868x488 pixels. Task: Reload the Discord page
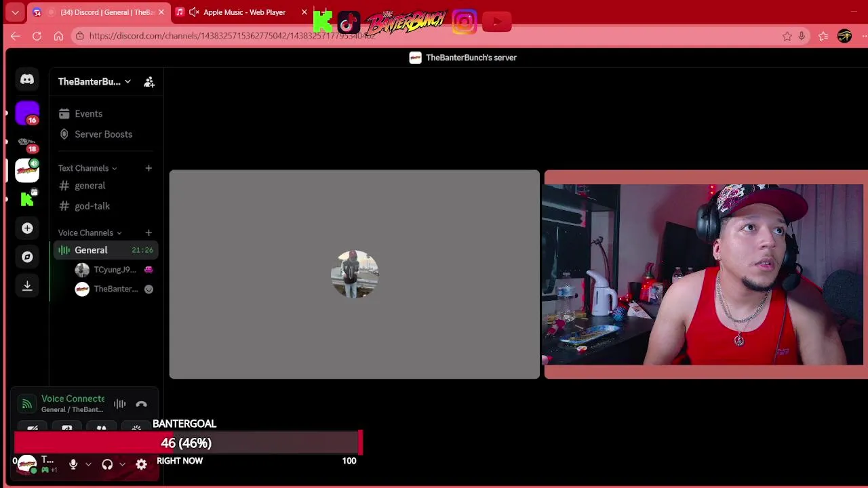[x=37, y=36]
